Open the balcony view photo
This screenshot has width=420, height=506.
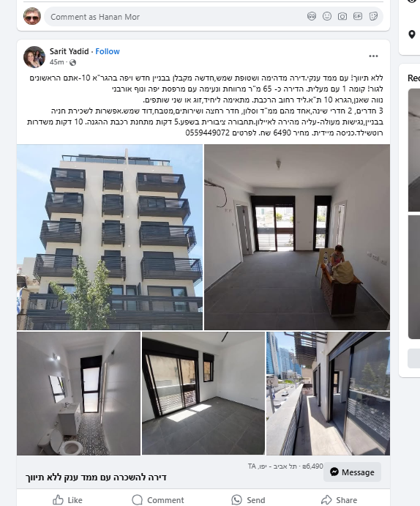pyautogui.click(x=328, y=393)
